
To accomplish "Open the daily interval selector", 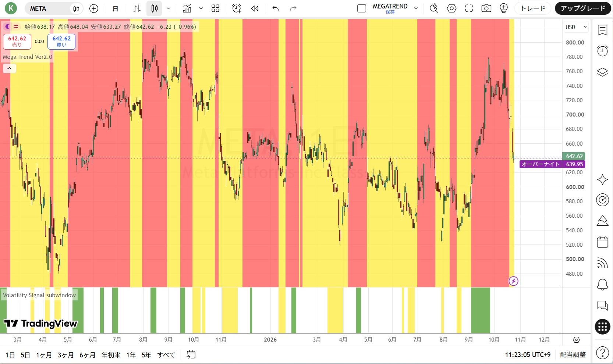I will click(116, 8).
